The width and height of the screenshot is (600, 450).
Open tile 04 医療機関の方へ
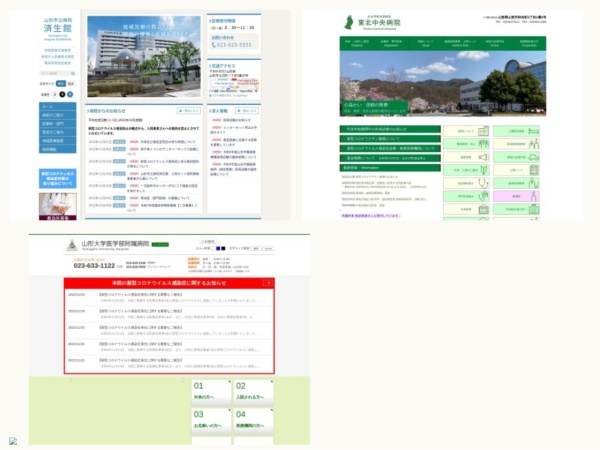(253, 421)
